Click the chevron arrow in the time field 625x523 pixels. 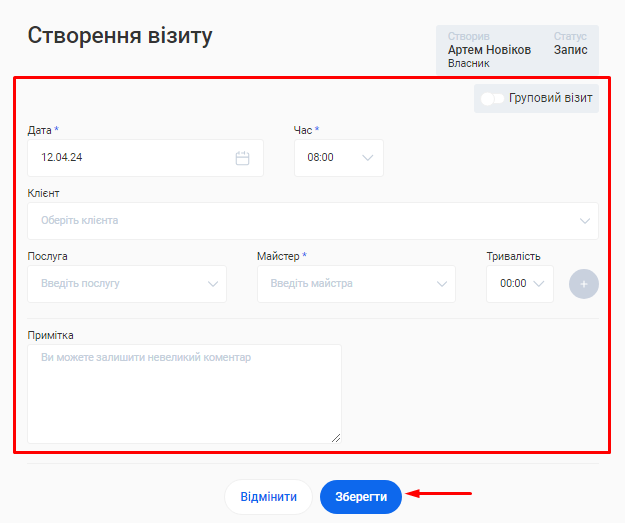click(x=367, y=158)
